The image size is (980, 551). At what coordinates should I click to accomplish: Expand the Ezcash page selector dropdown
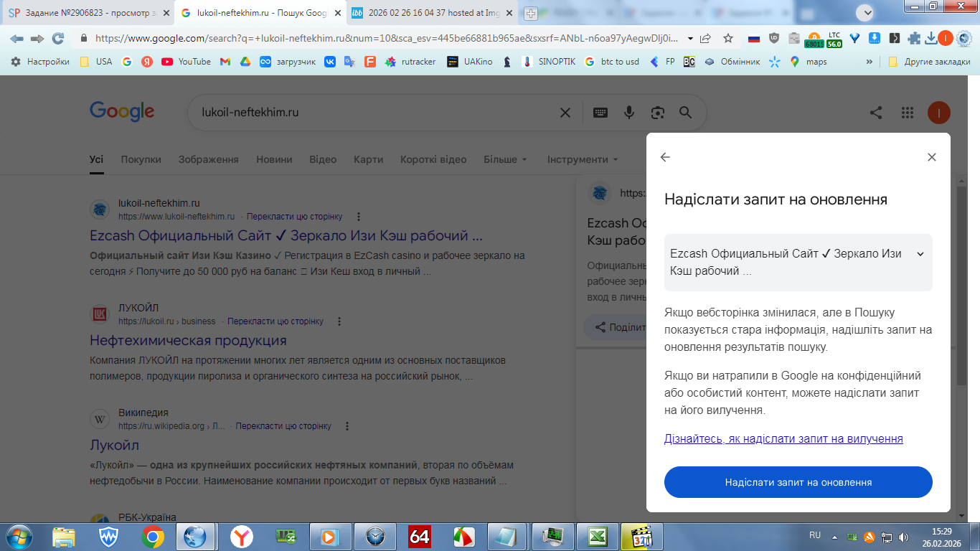[x=798, y=263]
